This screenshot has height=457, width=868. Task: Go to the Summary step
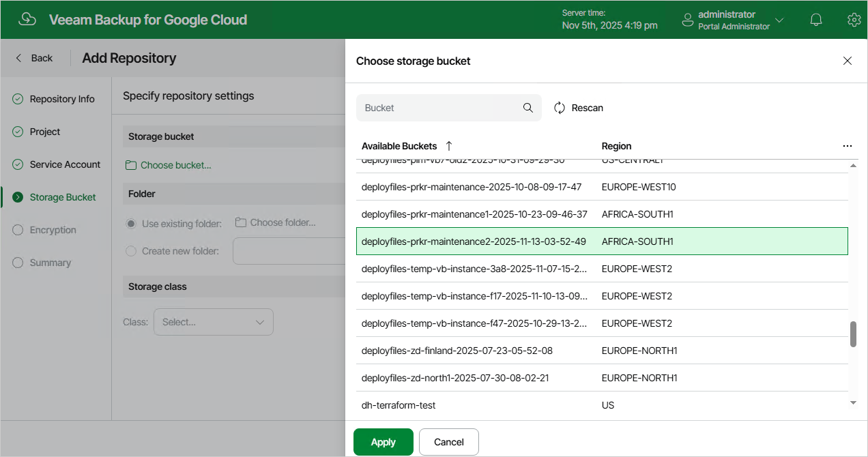tap(50, 263)
